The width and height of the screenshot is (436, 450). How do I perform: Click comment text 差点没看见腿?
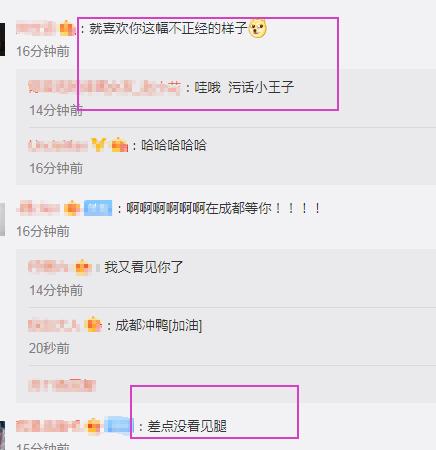click(187, 426)
